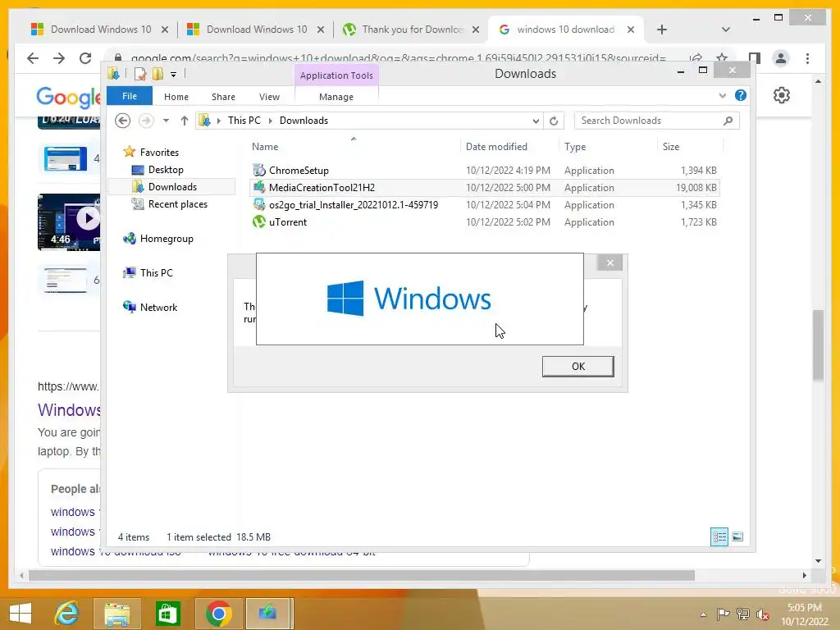Select Network in the navigation pane
Viewport: 840px width, 630px height.
[158, 308]
